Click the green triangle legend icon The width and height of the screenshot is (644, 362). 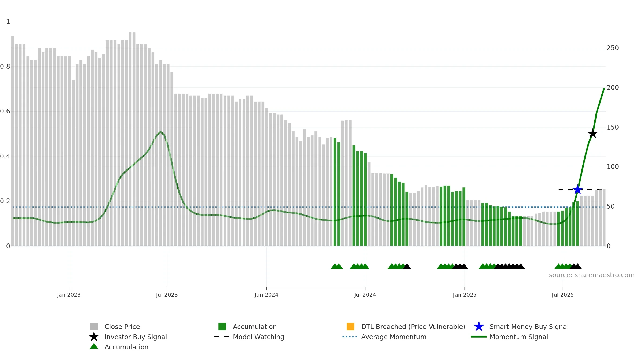[94, 346]
